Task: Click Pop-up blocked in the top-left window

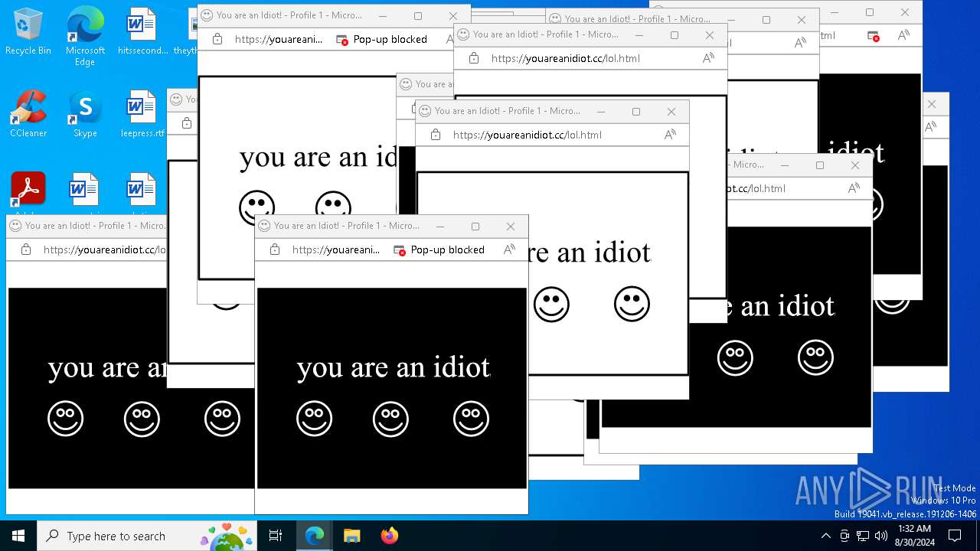Action: coord(381,39)
